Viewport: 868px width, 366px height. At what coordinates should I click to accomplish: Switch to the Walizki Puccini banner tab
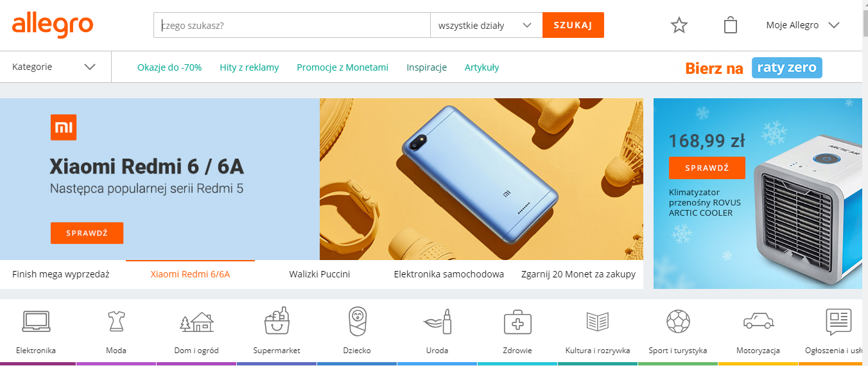pos(320,274)
